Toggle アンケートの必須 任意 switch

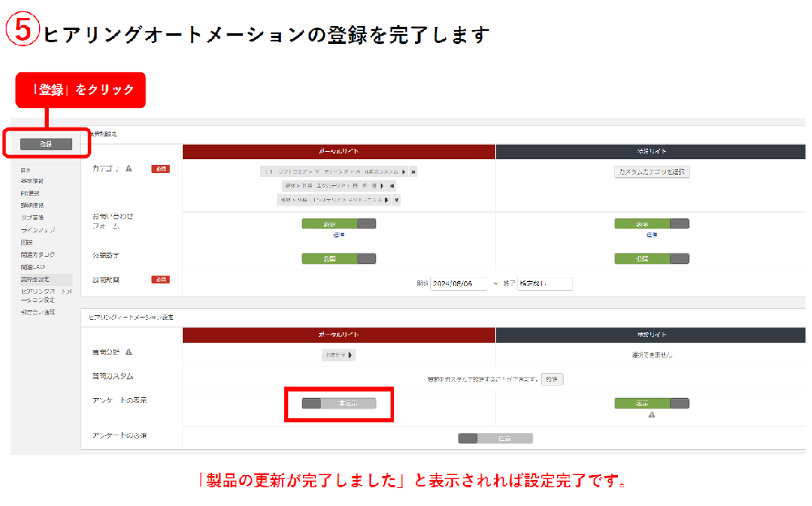coord(495,439)
